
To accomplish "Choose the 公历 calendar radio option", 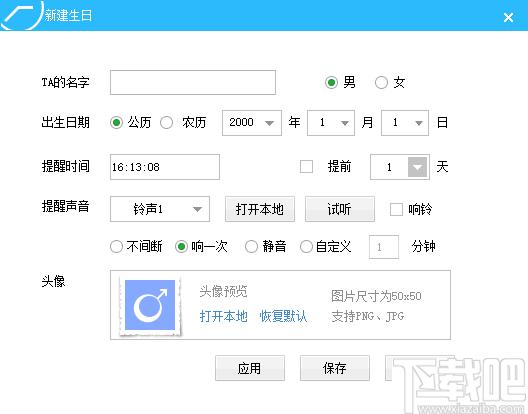I will [x=117, y=123].
